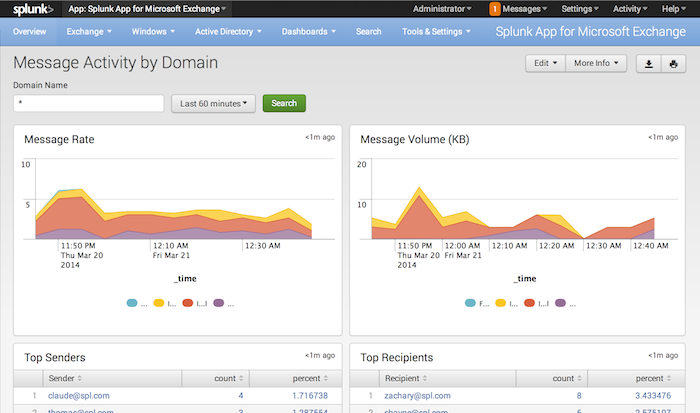Image resolution: width=700 pixels, height=413 pixels.
Task: Toggle the red series in Message Rate legend
Action: point(195,303)
